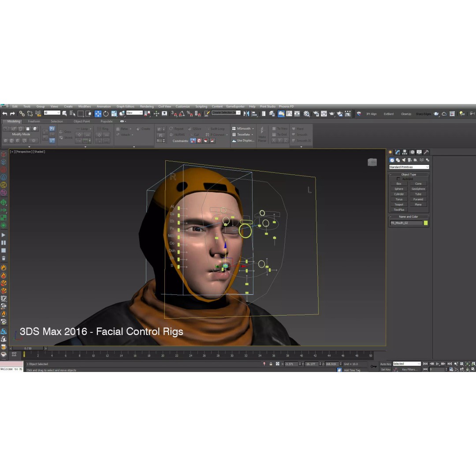476x476 pixels.
Task: Click the object color swatch beside FR_Mouth_02
Action: pos(426,223)
